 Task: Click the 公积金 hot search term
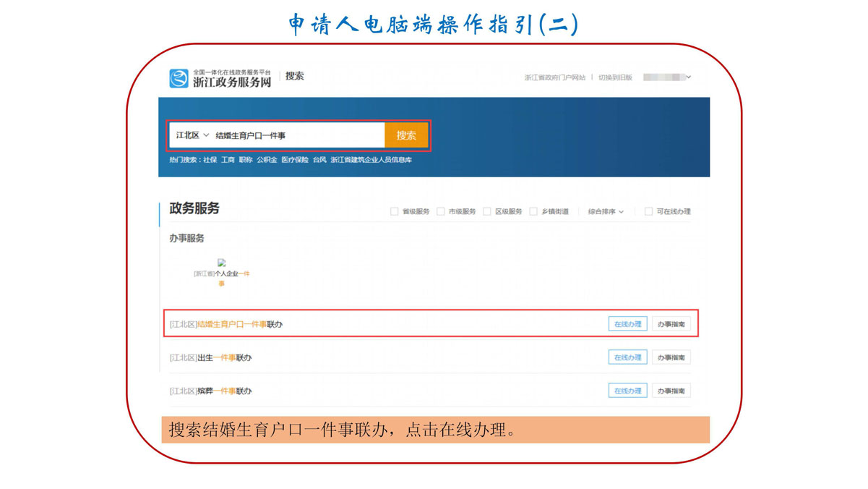(x=267, y=160)
